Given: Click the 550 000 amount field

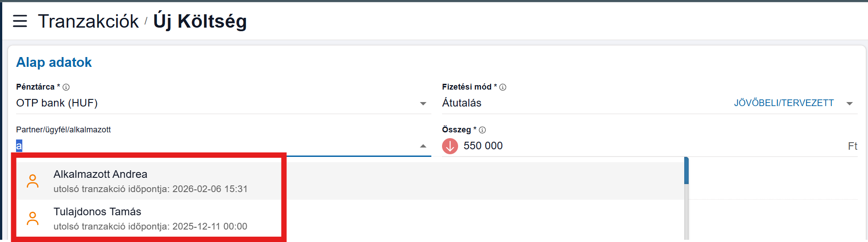Looking at the screenshot, I should click(483, 146).
